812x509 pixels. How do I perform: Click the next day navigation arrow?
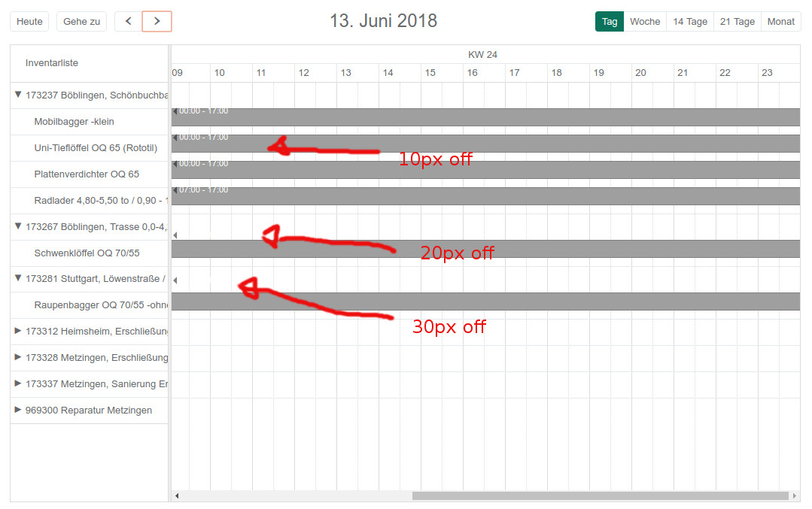pos(157,21)
